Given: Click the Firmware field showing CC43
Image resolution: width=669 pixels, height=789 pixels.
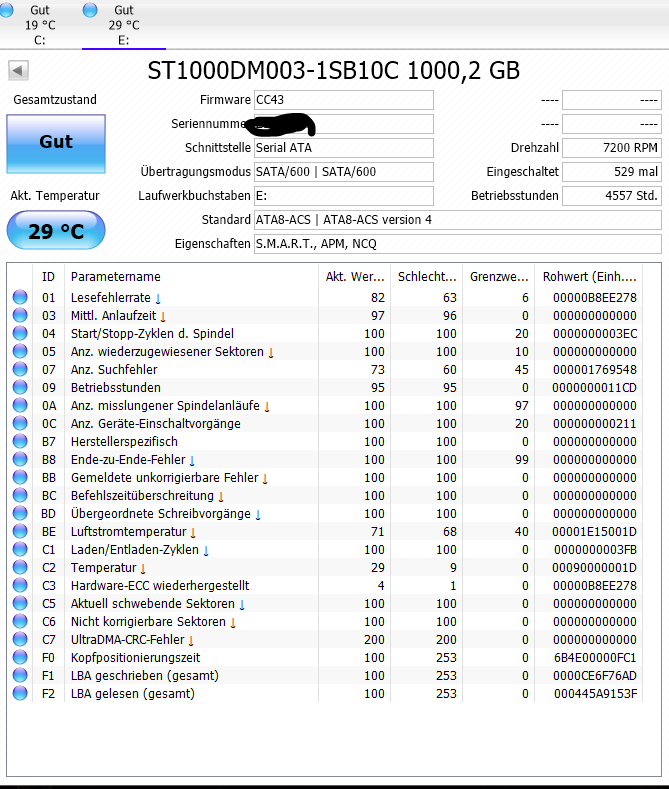Looking at the screenshot, I should tap(344, 100).
